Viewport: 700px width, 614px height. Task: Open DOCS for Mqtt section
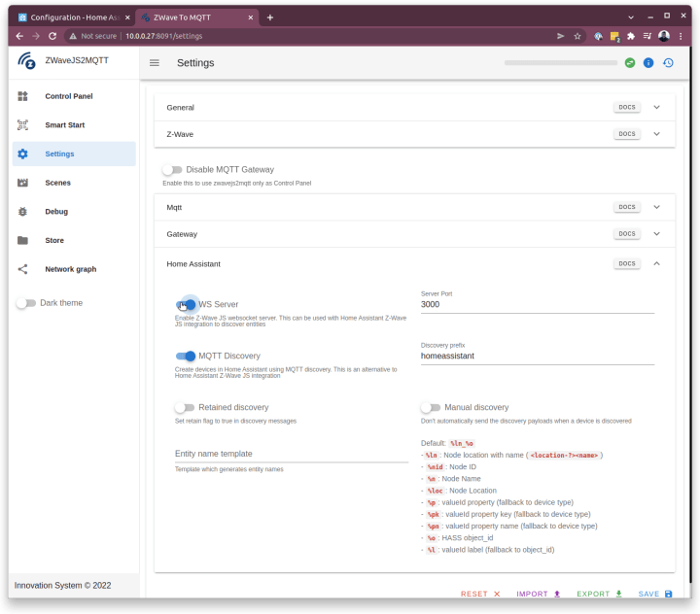pos(627,207)
